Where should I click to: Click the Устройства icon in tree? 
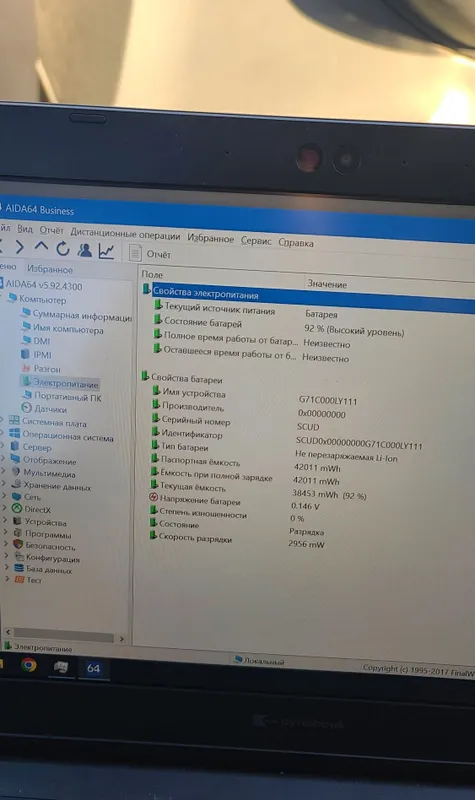point(17,521)
